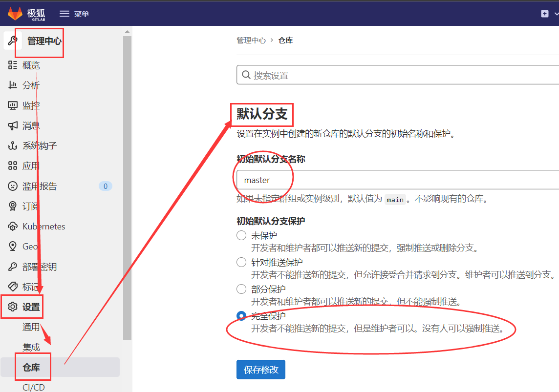Open the 分析 sidebar item

point(31,85)
